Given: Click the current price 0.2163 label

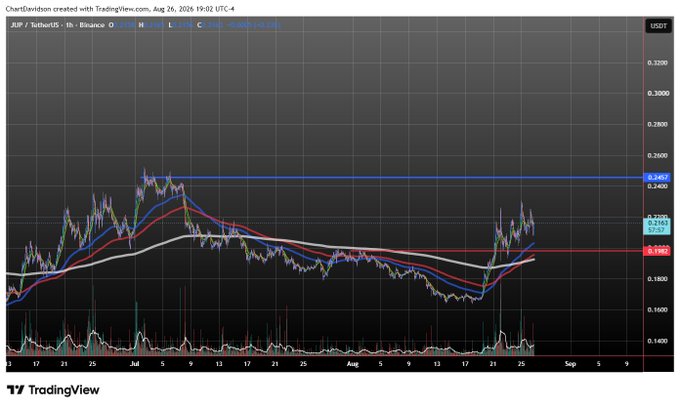Looking at the screenshot, I should [x=657, y=226].
